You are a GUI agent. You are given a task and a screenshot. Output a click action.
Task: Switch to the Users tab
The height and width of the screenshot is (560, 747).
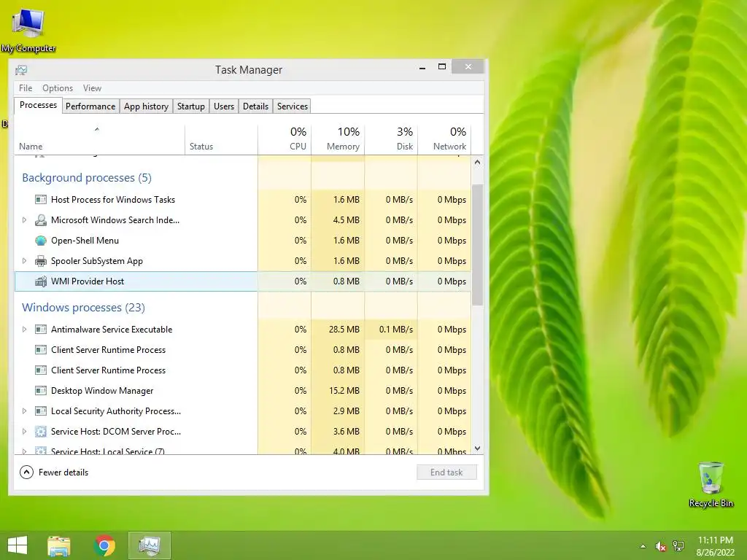(224, 106)
